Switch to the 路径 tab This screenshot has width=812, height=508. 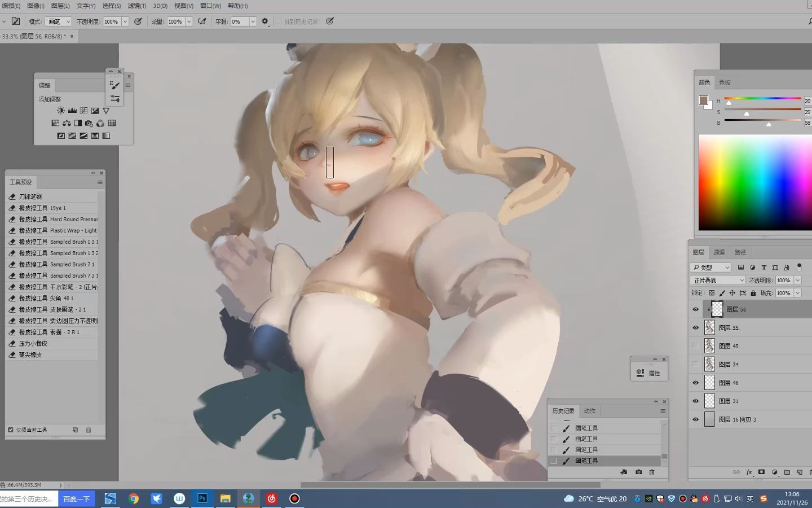(x=740, y=252)
